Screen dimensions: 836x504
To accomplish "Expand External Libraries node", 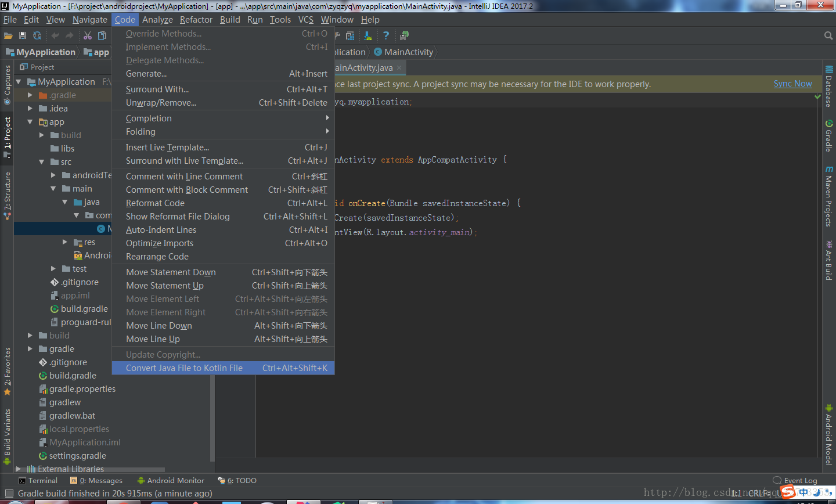I will 19,469.
